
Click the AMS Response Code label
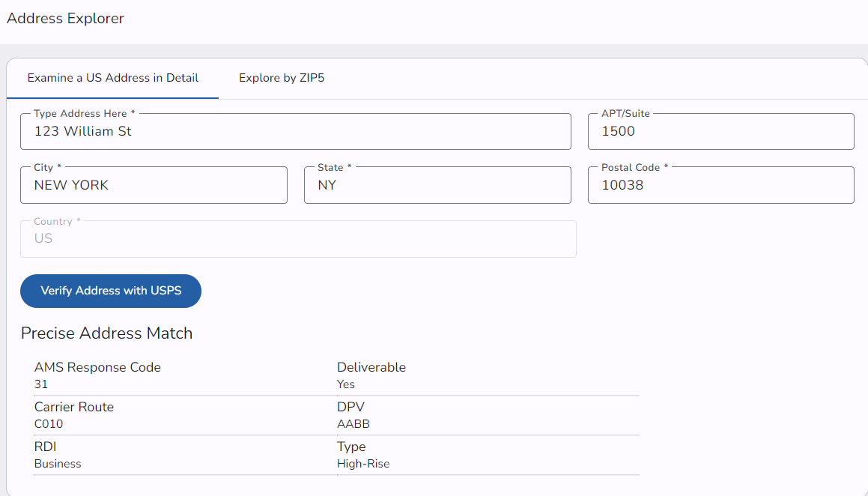pyautogui.click(x=97, y=367)
